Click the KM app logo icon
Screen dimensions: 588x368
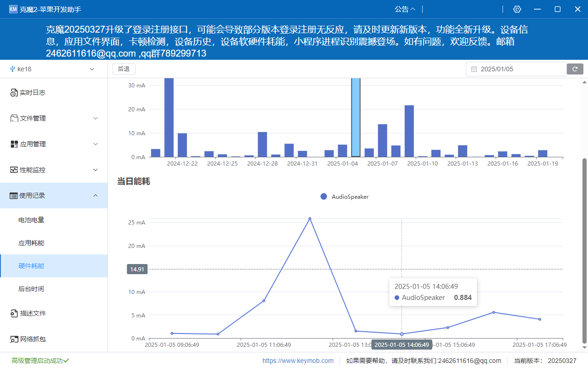tap(13, 9)
